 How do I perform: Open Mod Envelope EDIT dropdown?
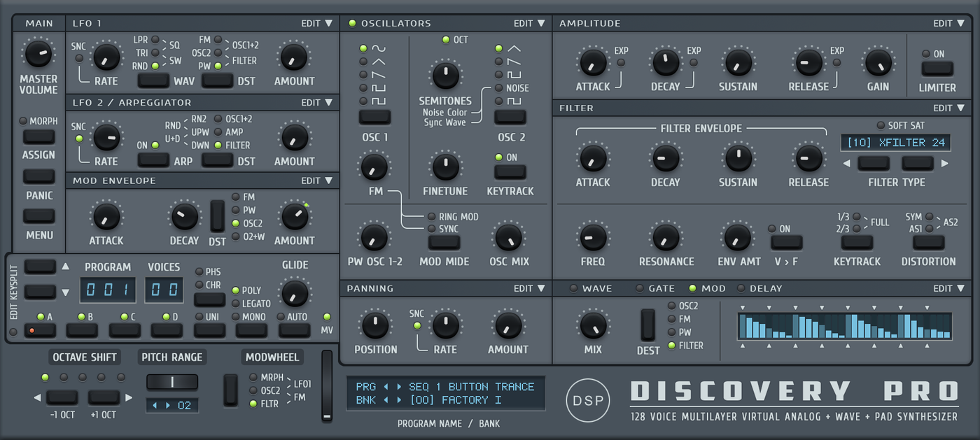[317, 180]
